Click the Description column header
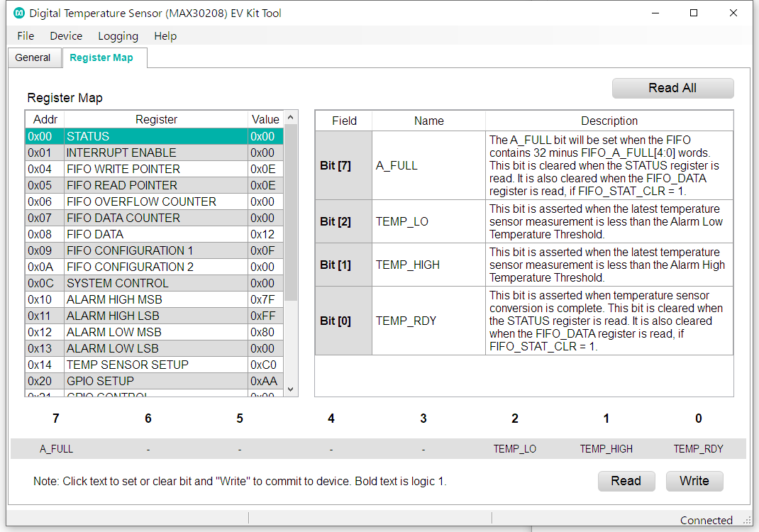Screen dimensions: 759x532 (x=609, y=121)
